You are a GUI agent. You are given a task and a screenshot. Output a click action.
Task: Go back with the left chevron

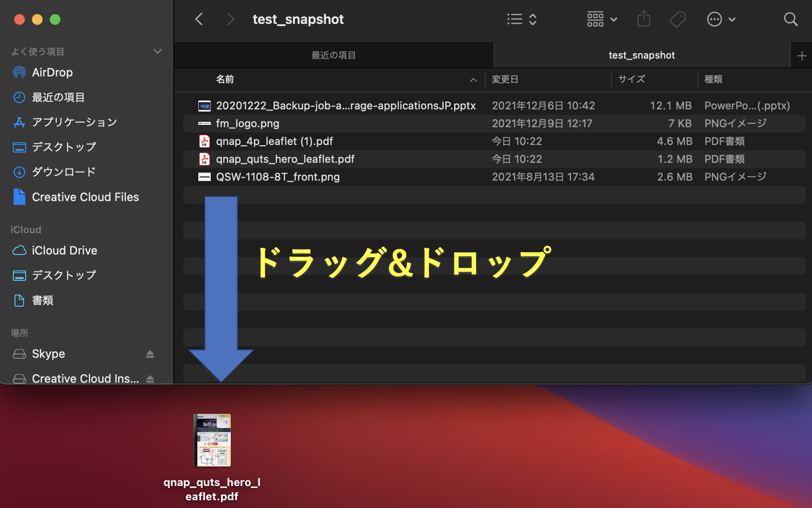(x=199, y=19)
